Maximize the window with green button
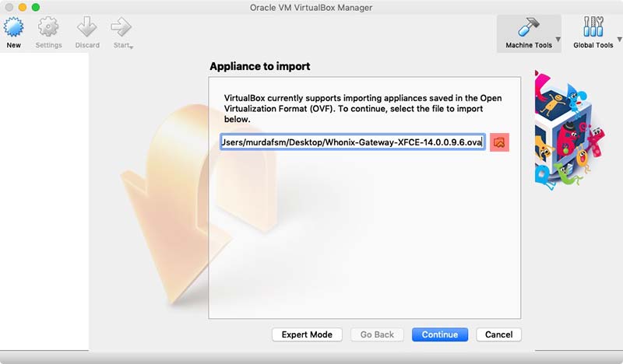Viewport: 623px width, 364px height. pos(35,7)
